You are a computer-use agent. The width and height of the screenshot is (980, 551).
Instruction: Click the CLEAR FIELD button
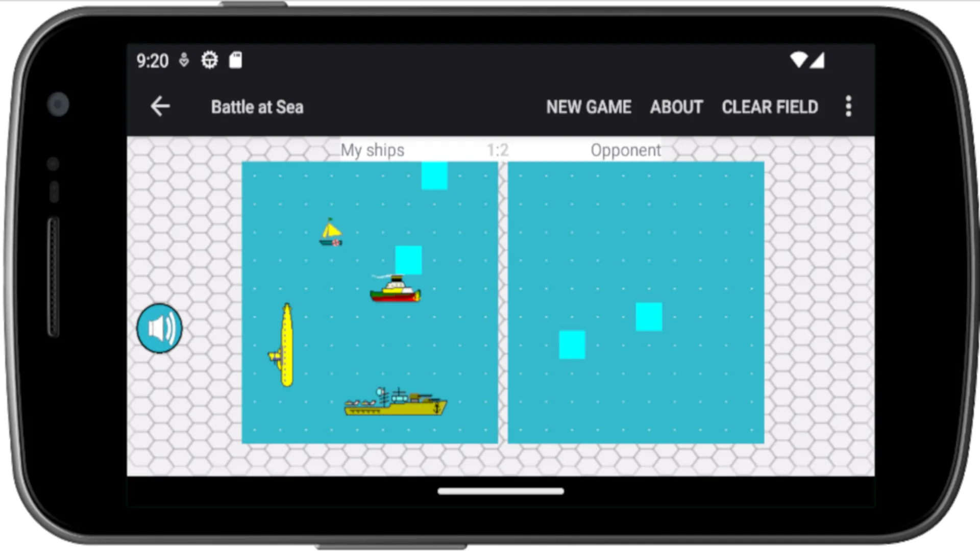pyautogui.click(x=771, y=106)
